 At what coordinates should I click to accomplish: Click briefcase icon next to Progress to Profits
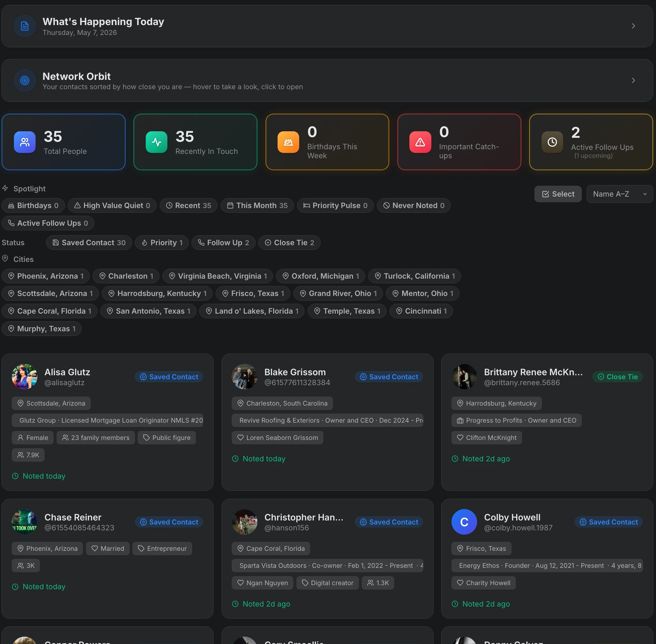460,420
